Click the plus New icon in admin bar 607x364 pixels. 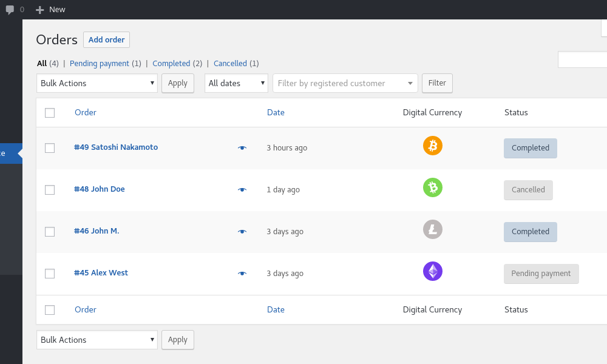40,10
